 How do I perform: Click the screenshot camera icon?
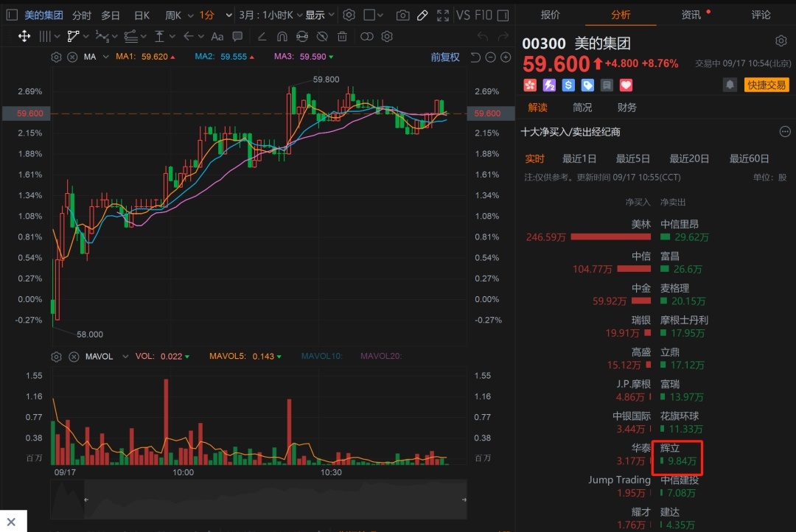pyautogui.click(x=402, y=15)
